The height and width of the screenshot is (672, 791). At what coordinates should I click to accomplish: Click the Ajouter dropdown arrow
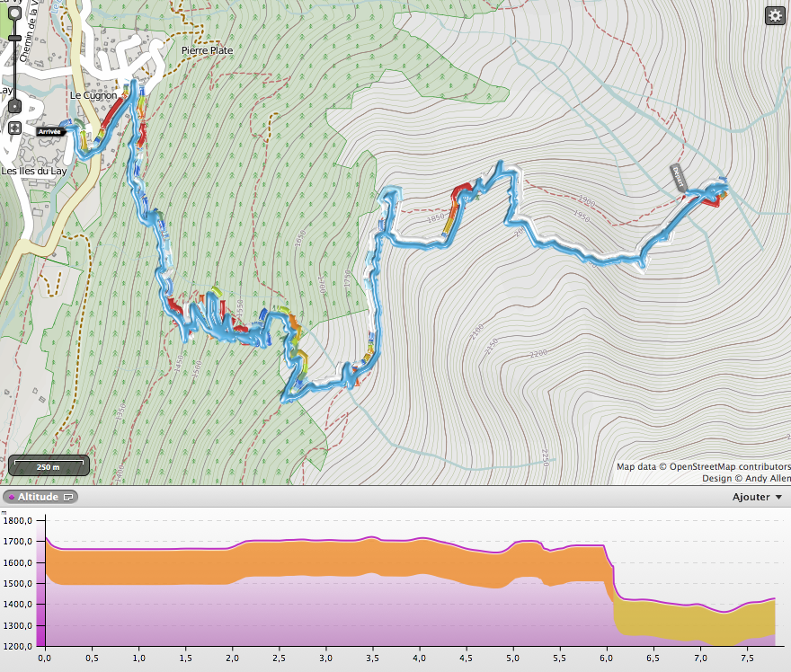[x=778, y=497]
